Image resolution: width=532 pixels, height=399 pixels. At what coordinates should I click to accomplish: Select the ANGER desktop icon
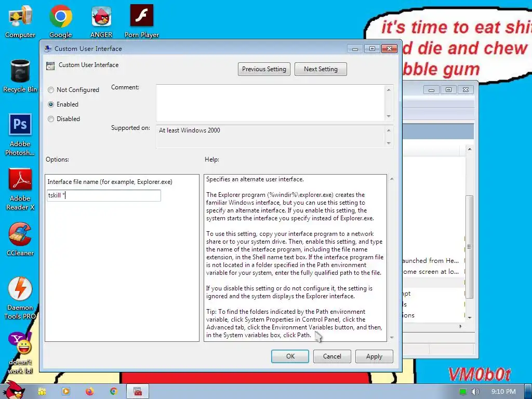point(101,21)
